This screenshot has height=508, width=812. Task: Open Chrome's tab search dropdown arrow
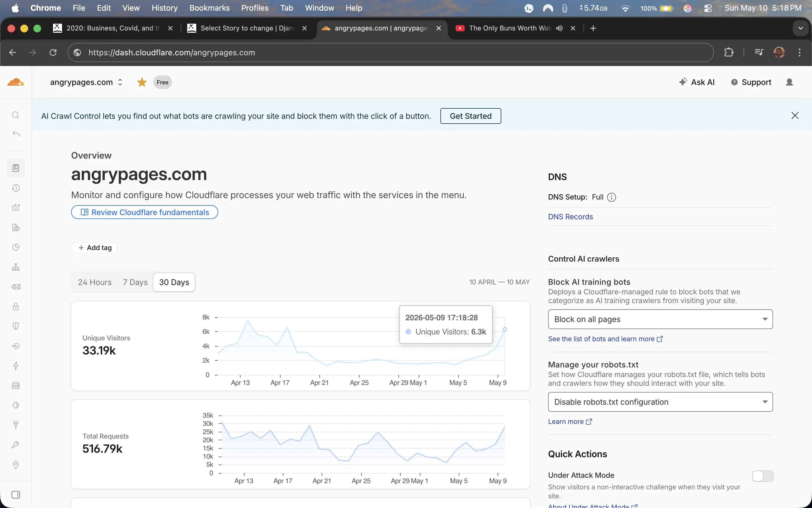(x=801, y=28)
